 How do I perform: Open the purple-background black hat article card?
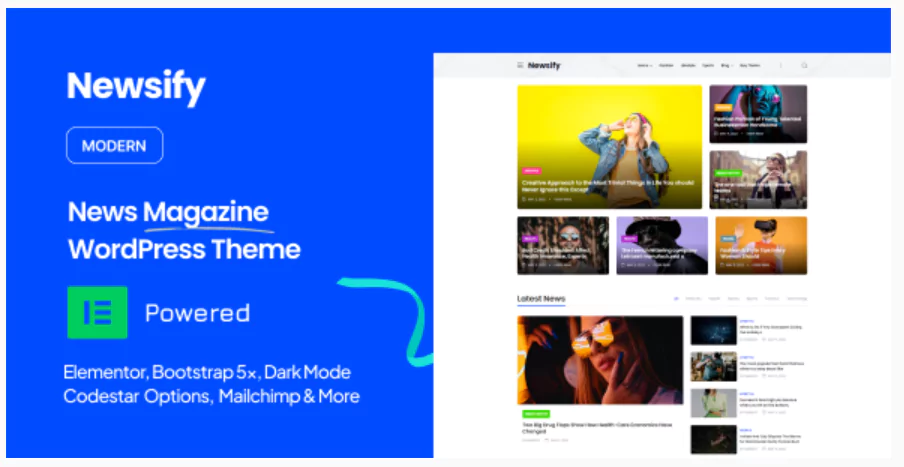(x=662, y=245)
